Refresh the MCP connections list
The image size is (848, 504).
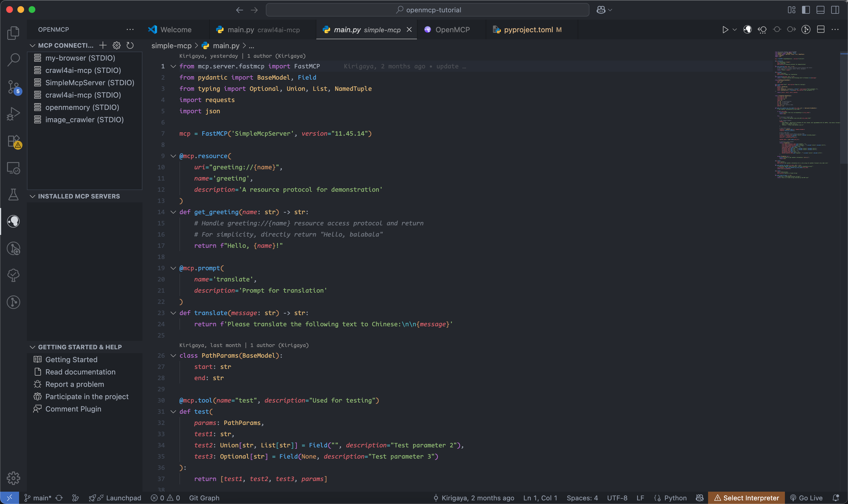(130, 45)
